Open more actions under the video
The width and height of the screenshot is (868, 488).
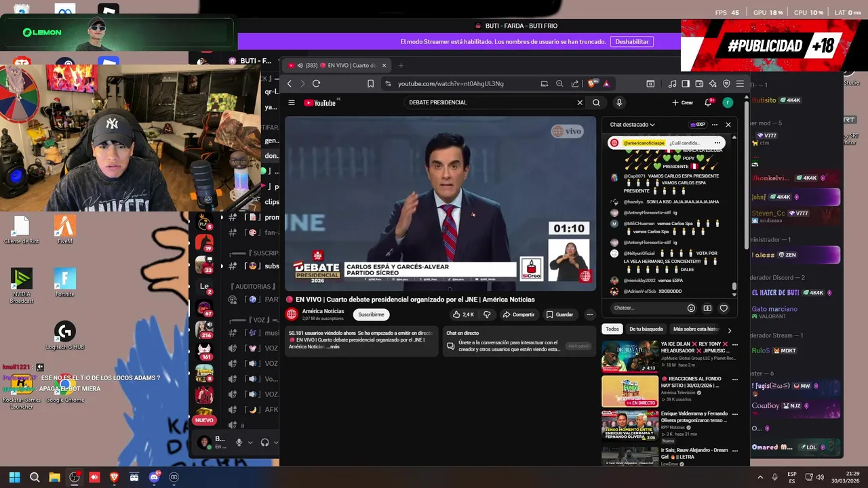(x=589, y=314)
